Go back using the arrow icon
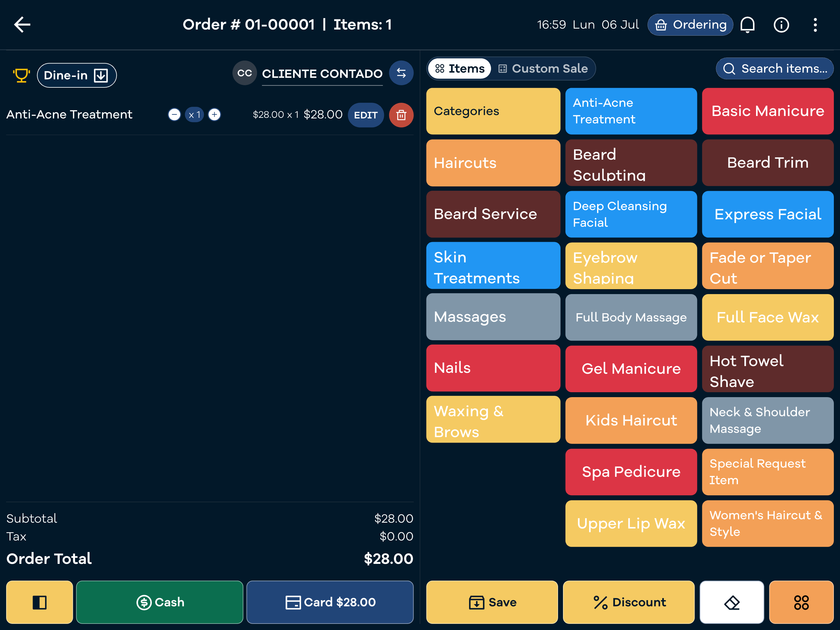Image resolution: width=840 pixels, height=630 pixels. [x=22, y=25]
